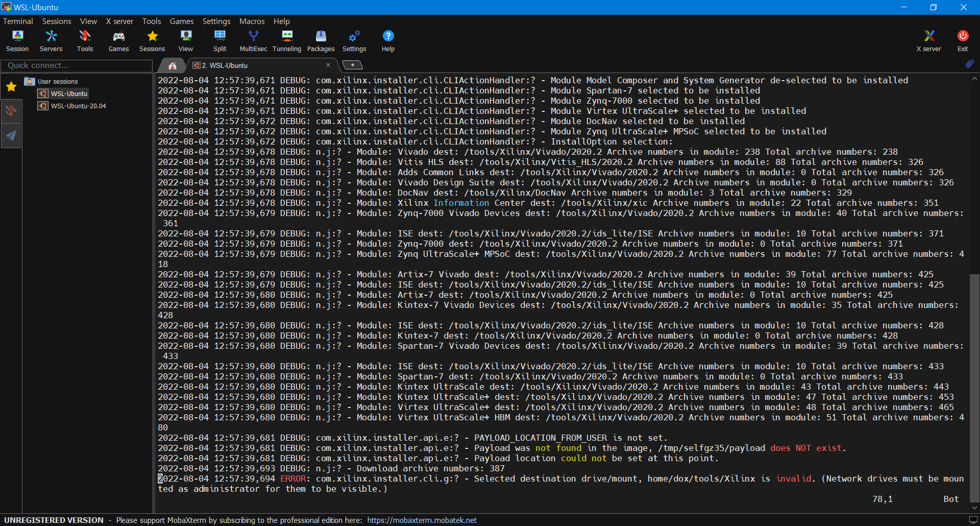Image resolution: width=980 pixels, height=526 pixels.
Task: Open the Tunneling tool
Action: tap(287, 41)
